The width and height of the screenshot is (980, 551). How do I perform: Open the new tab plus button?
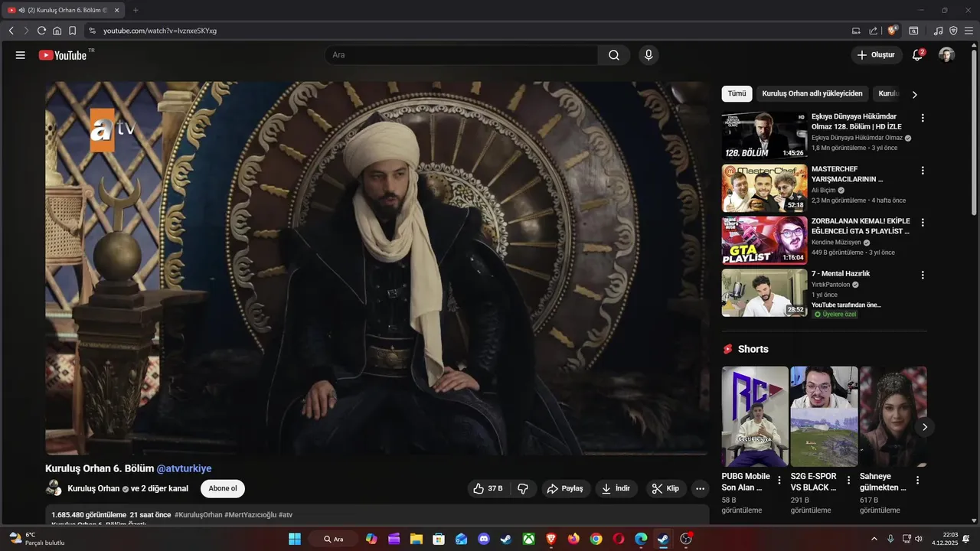tap(136, 10)
